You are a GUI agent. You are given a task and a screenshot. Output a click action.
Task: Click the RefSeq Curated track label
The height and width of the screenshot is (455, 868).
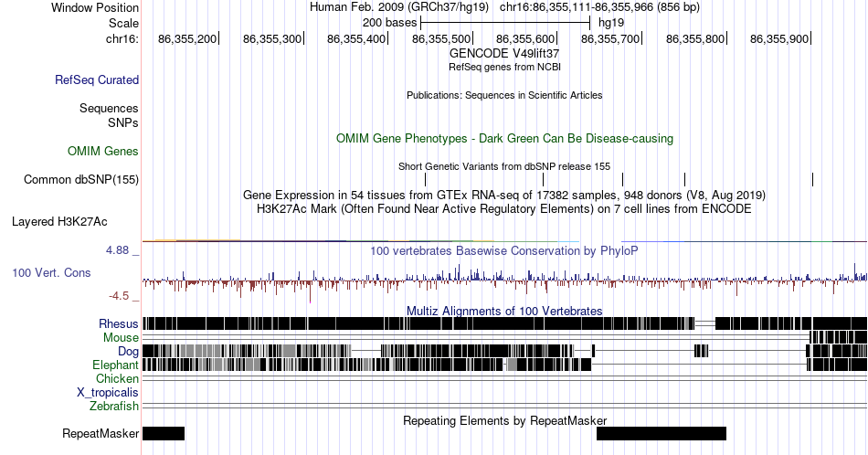[x=97, y=79]
